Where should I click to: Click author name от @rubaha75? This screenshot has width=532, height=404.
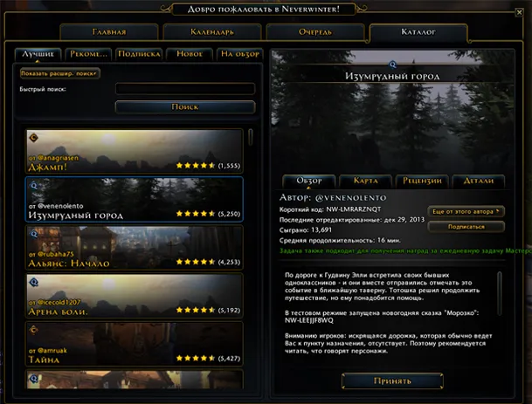coord(52,254)
